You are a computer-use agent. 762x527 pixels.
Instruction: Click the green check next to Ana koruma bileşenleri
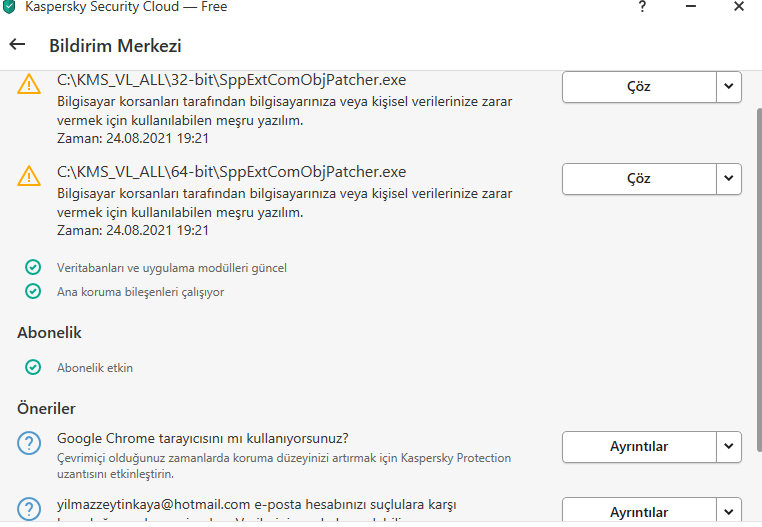[x=33, y=291]
